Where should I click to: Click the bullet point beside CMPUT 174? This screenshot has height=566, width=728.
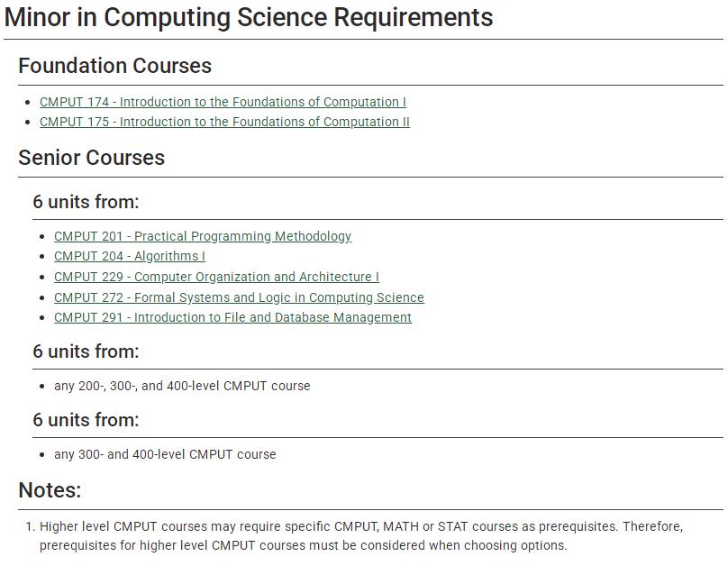click(28, 102)
